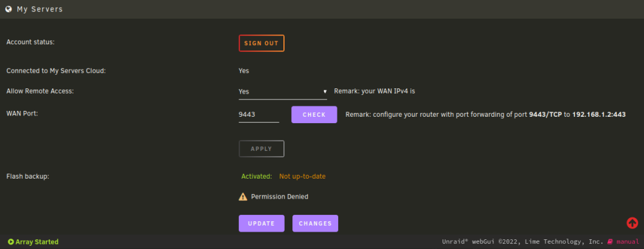The width and height of the screenshot is (644, 249).
Task: Click 'Array Started' status bar text
Action: 37,242
